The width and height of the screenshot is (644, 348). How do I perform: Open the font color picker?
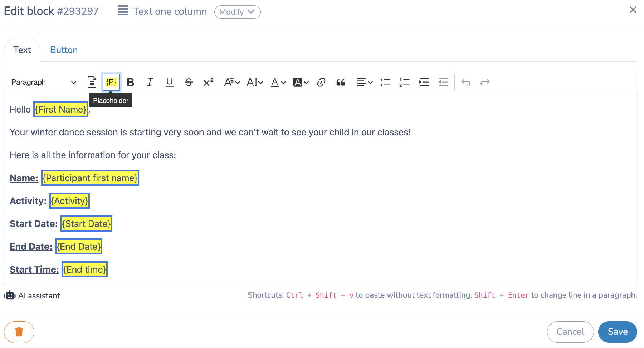pyautogui.click(x=278, y=82)
